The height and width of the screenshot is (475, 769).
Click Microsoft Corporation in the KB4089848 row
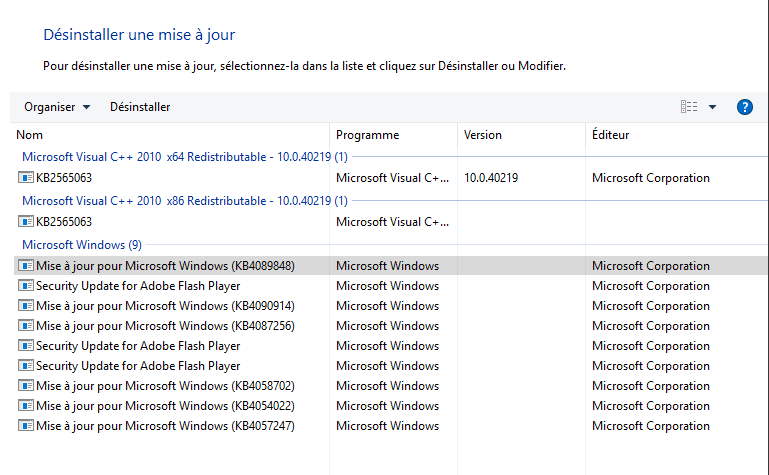pos(651,266)
